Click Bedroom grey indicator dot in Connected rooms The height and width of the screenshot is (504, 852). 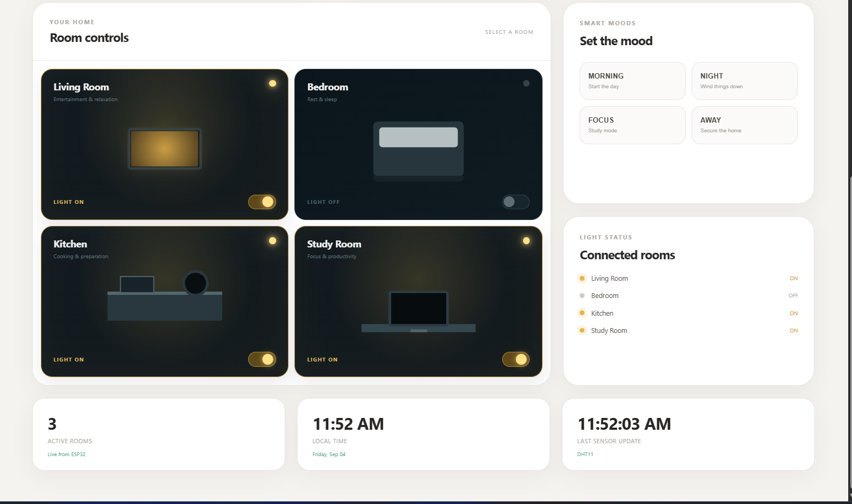pos(582,296)
